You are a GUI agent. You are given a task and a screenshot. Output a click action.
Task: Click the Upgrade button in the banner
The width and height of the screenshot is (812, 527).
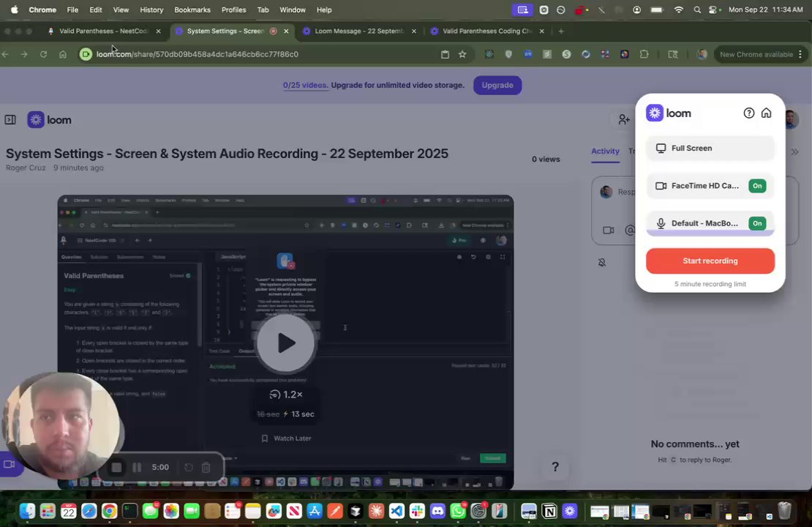pyautogui.click(x=497, y=85)
